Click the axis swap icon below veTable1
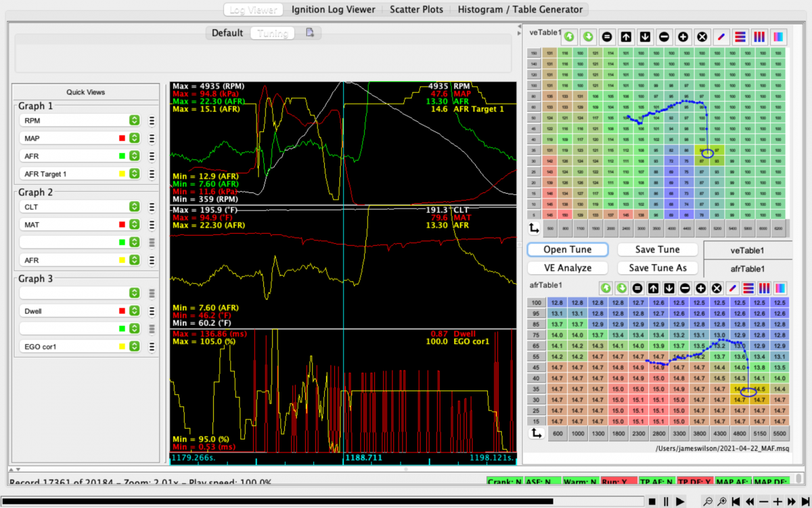The width and height of the screenshot is (812, 508). point(535,230)
